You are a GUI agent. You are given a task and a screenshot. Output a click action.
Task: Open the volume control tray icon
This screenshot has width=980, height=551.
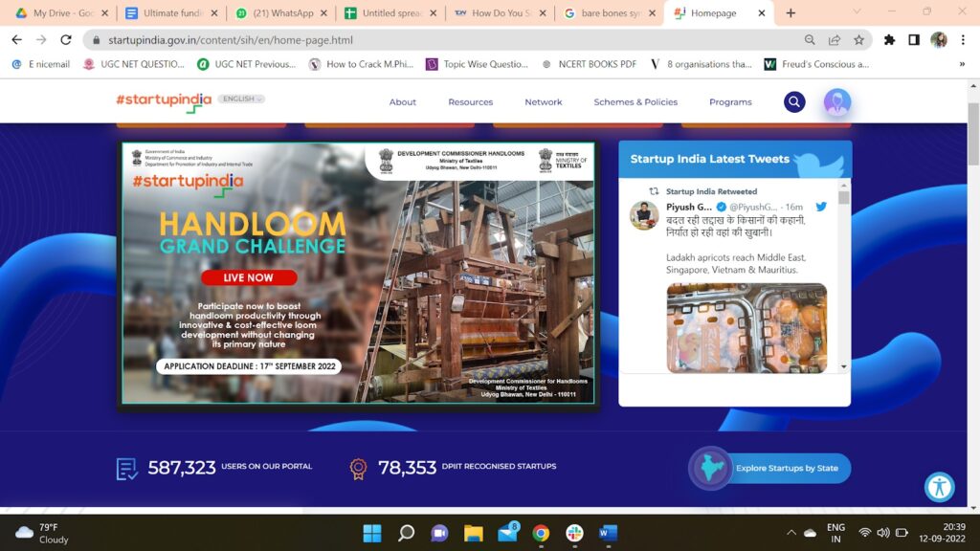click(883, 533)
